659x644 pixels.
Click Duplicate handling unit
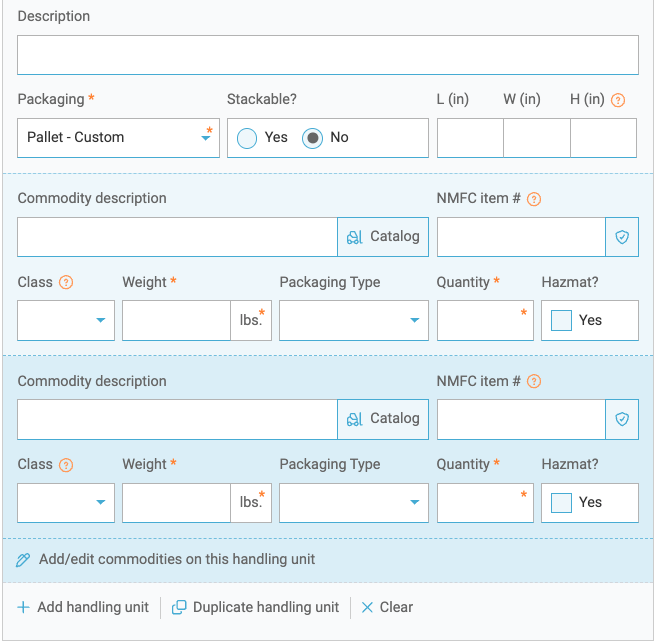pos(256,607)
